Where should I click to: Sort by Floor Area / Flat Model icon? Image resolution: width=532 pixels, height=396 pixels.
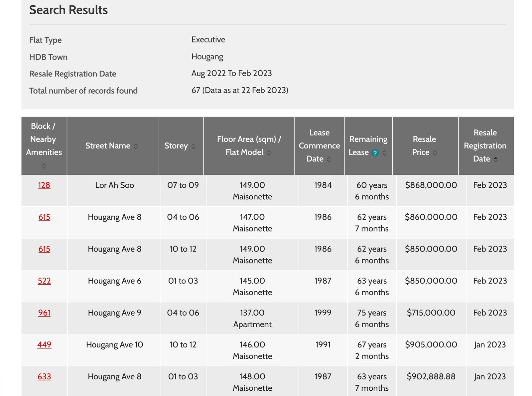click(269, 153)
